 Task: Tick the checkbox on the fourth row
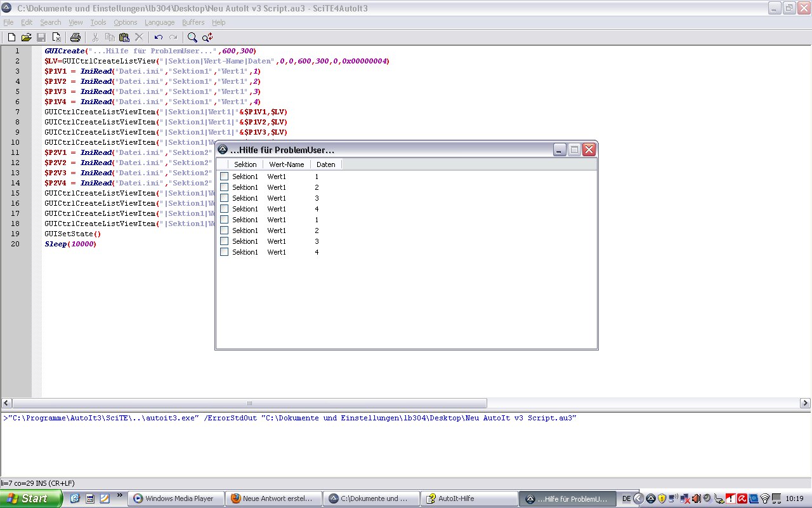click(224, 209)
